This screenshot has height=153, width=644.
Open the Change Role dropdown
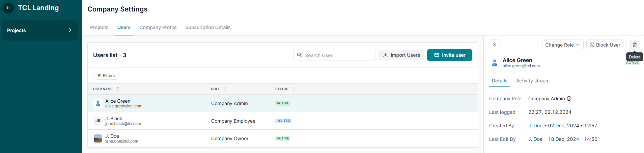[x=563, y=45]
